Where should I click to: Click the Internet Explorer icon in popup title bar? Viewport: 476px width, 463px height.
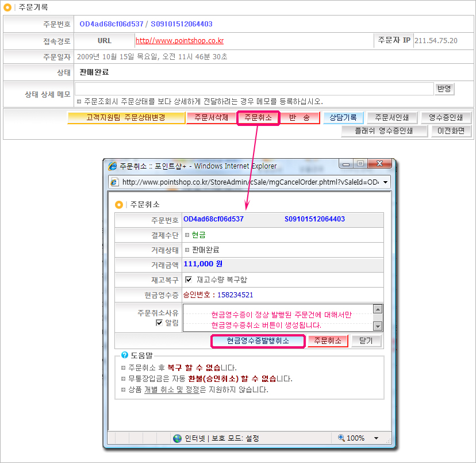[x=113, y=166]
